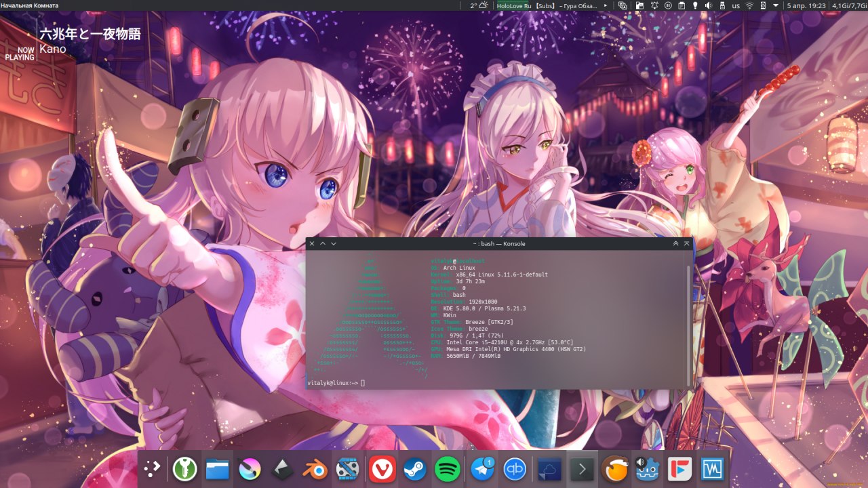The image size is (868, 488).
Task: Click 'Arch Linux' OS line in terminal
Action: click(x=459, y=268)
